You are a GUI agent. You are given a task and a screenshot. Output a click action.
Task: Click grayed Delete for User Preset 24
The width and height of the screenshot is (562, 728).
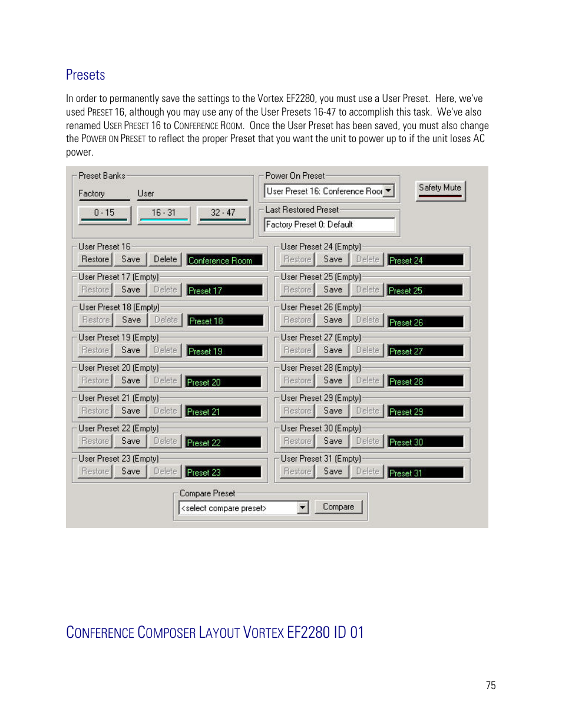coord(368,259)
